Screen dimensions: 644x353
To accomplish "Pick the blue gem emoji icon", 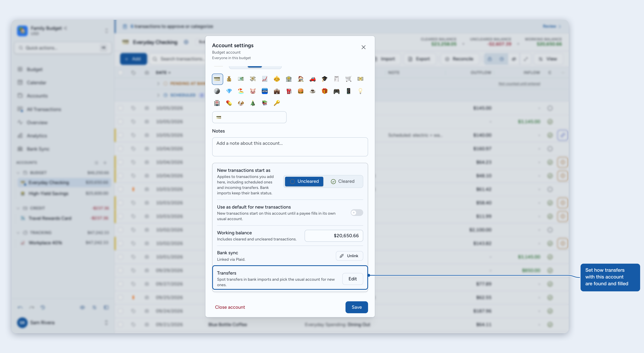I will tap(229, 91).
